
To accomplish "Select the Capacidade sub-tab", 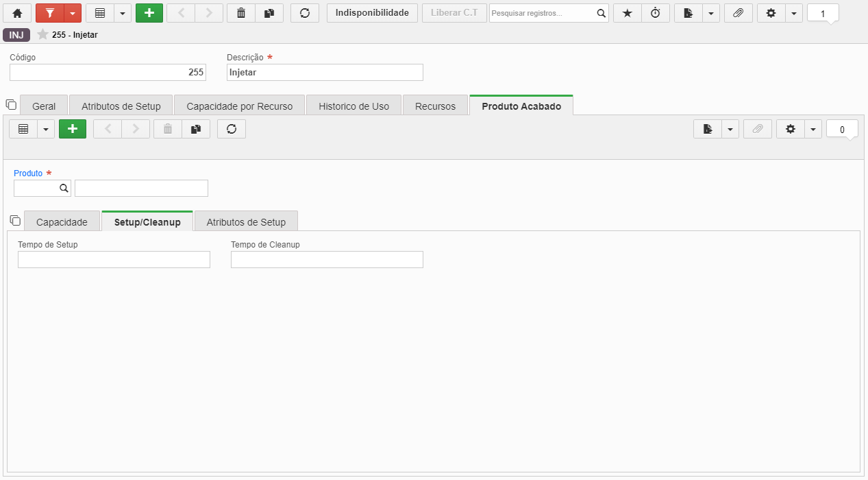I will [62, 222].
